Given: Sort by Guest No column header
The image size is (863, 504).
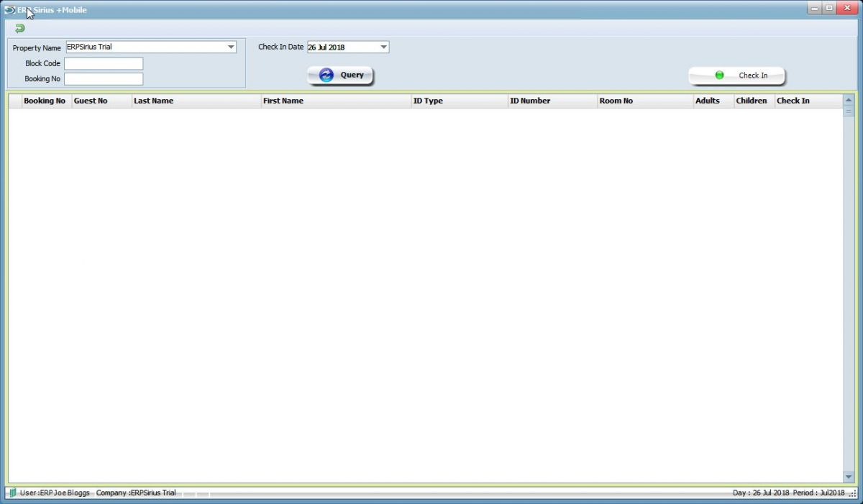Looking at the screenshot, I should pos(101,101).
